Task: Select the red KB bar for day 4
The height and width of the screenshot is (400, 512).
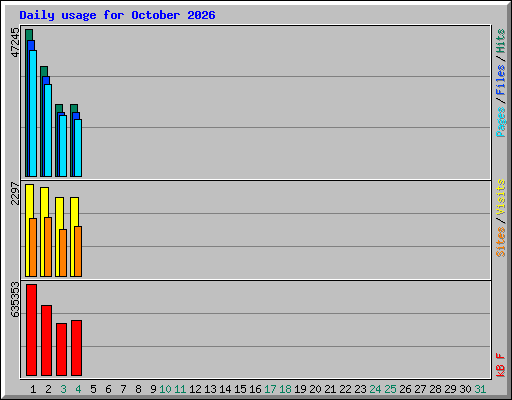Action: coord(77,348)
